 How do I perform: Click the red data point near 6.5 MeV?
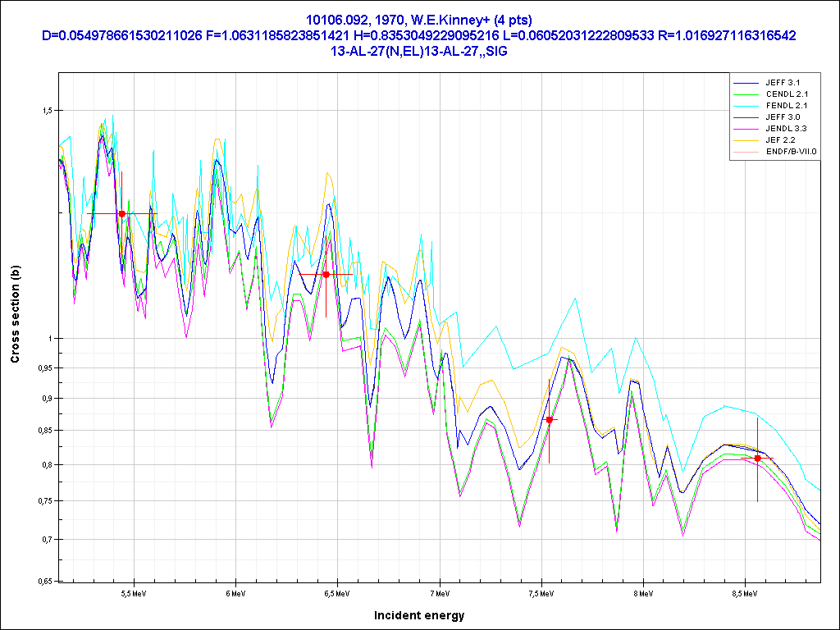click(x=326, y=274)
